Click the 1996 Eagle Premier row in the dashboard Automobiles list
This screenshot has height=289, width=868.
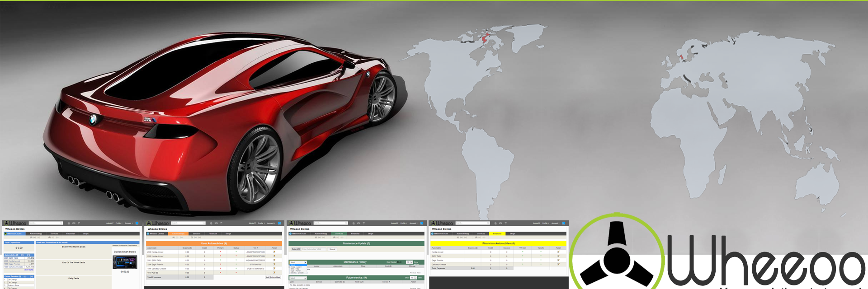click(19, 264)
